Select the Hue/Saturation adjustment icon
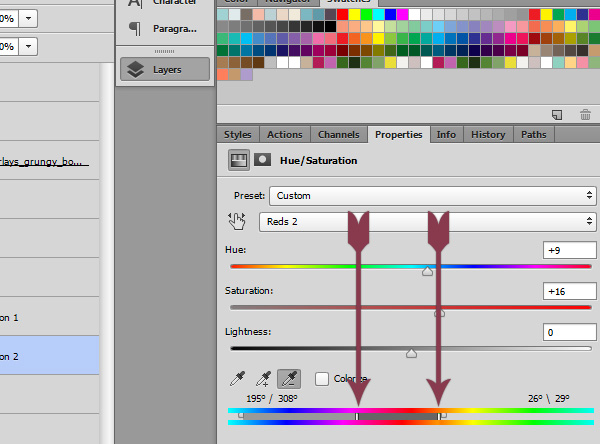Screen dimensions: 600x444 coord(239,160)
